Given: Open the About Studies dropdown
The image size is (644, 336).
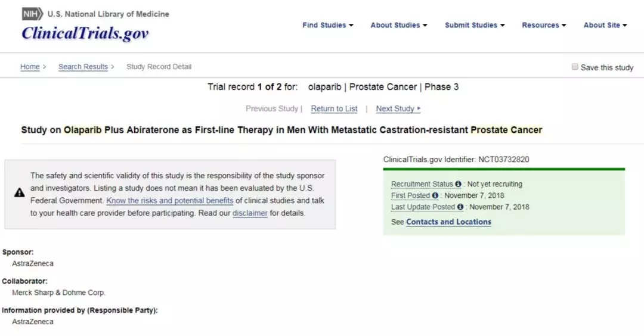Looking at the screenshot, I should [x=398, y=25].
